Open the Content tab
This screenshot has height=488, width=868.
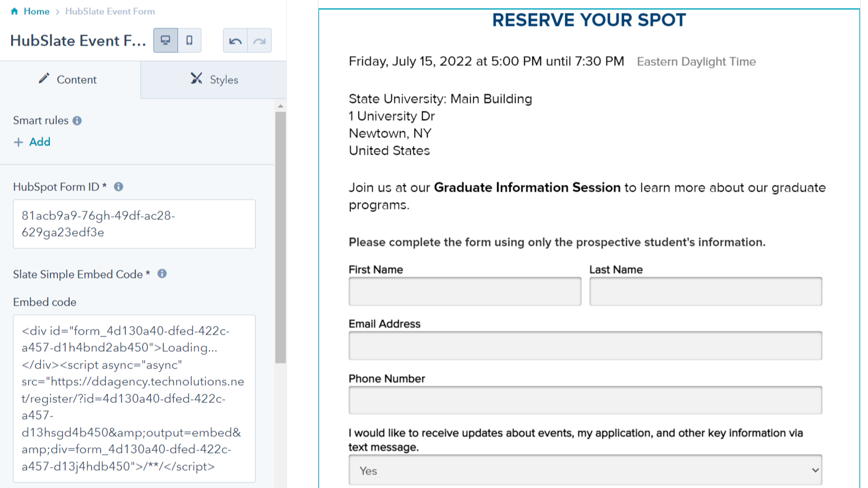tap(70, 79)
